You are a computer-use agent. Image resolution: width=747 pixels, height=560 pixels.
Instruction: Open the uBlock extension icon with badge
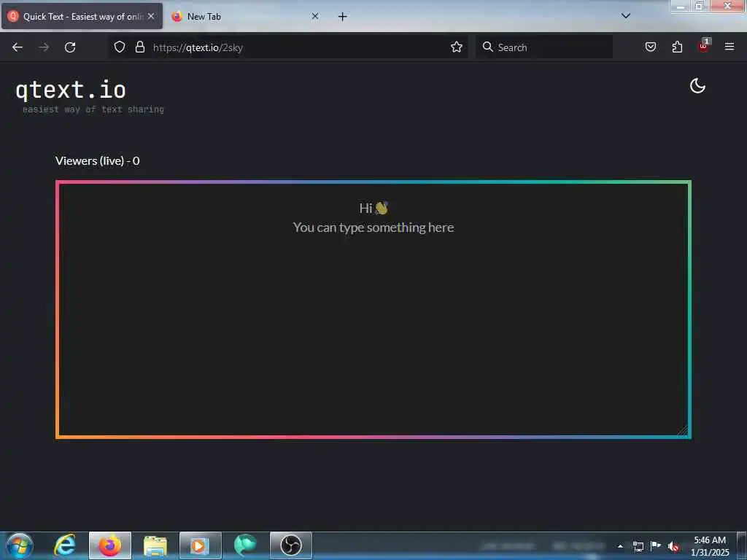pyautogui.click(x=704, y=46)
